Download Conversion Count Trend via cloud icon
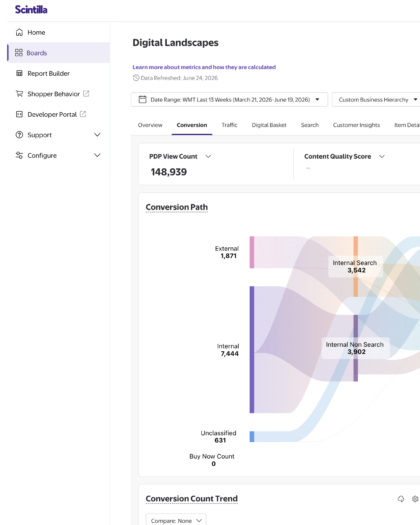Image resolution: width=420 pixels, height=525 pixels. tap(401, 499)
